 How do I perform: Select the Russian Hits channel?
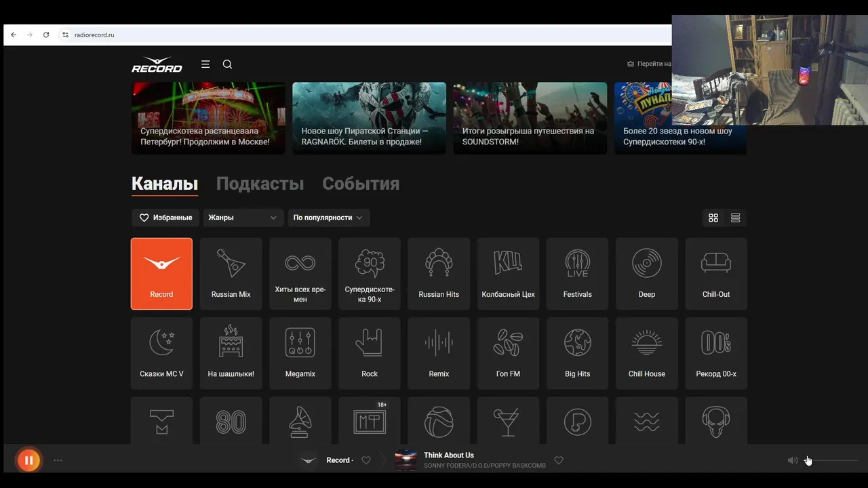click(x=439, y=274)
